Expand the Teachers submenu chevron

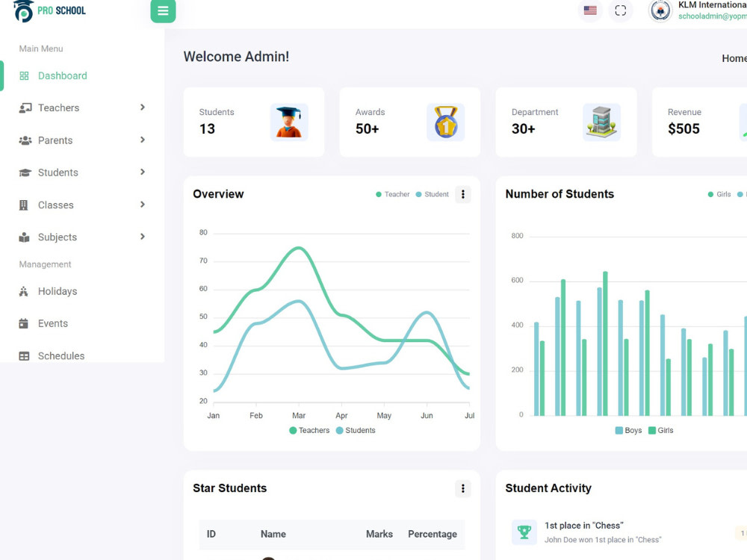143,108
